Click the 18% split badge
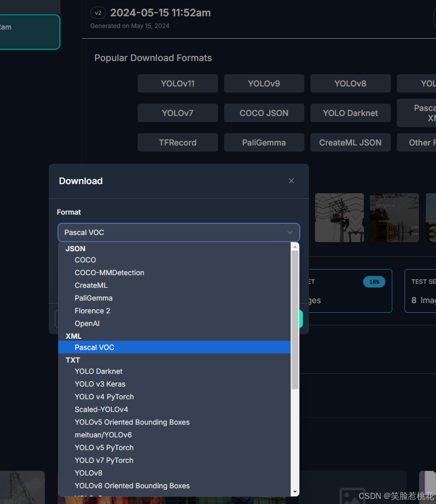 point(374,282)
